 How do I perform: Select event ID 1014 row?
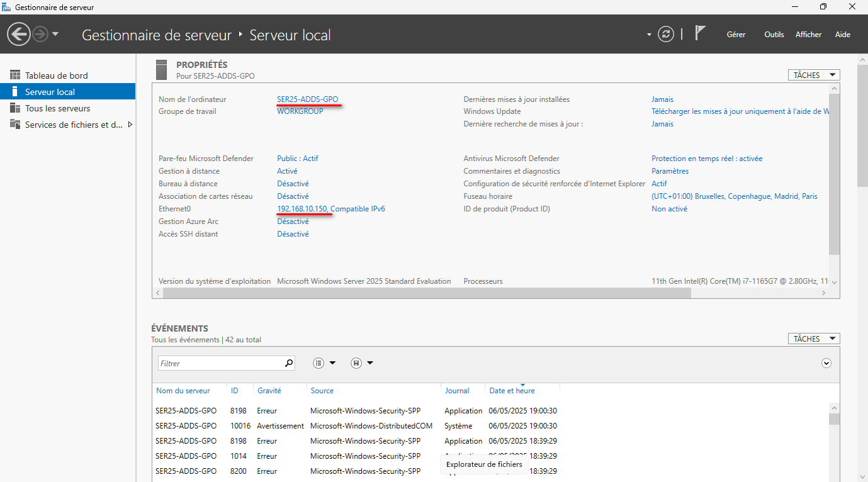[x=356, y=456]
